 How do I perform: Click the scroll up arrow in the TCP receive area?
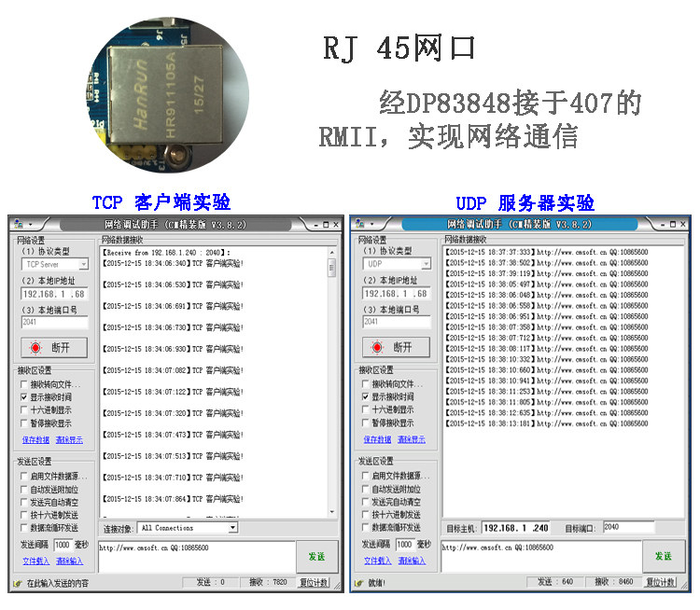click(331, 253)
